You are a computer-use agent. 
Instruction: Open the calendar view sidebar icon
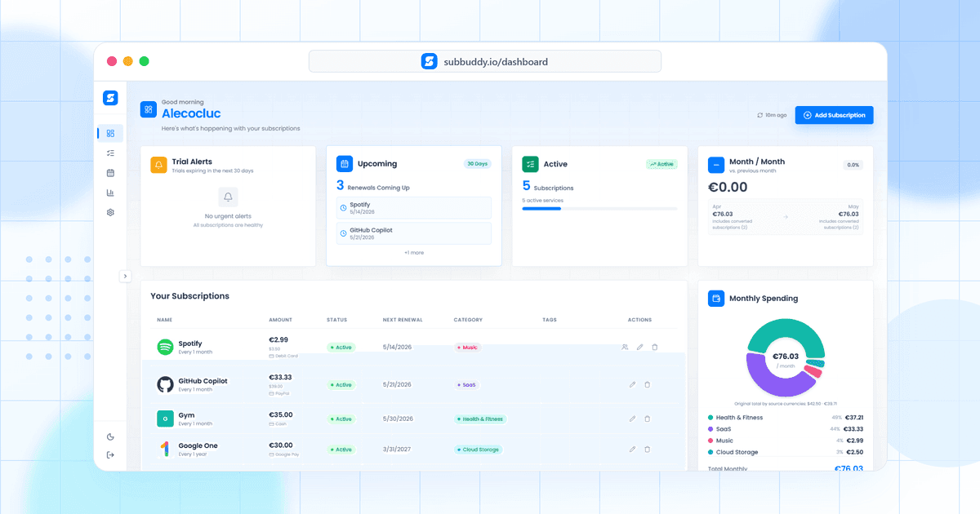(x=110, y=173)
